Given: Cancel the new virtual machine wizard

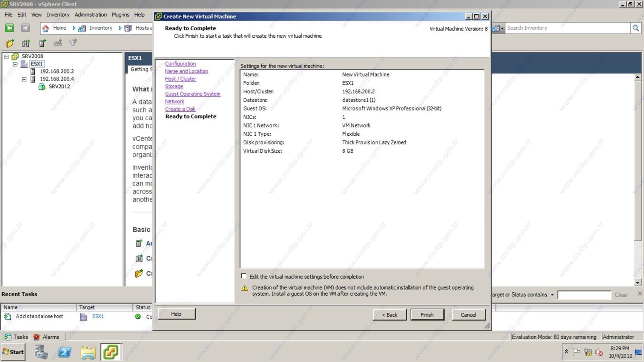Looking at the screenshot, I should [x=469, y=314].
